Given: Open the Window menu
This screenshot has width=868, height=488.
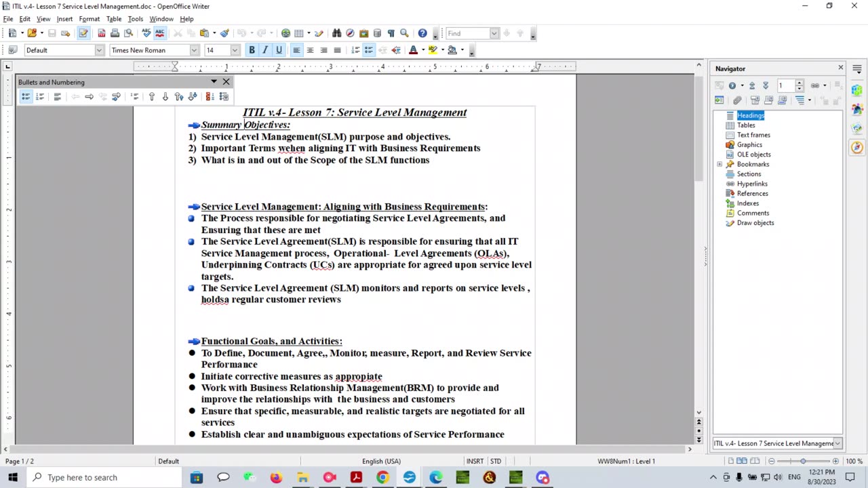Looking at the screenshot, I should tap(161, 19).
